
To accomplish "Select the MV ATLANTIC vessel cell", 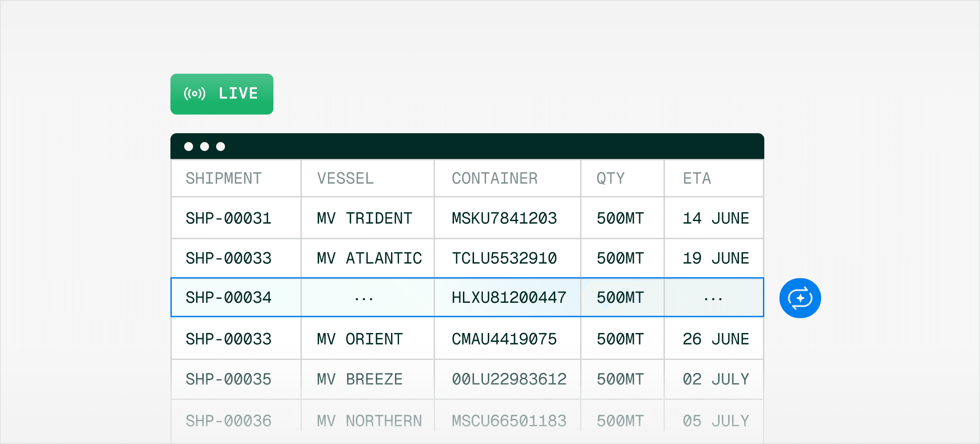I will 367,258.
